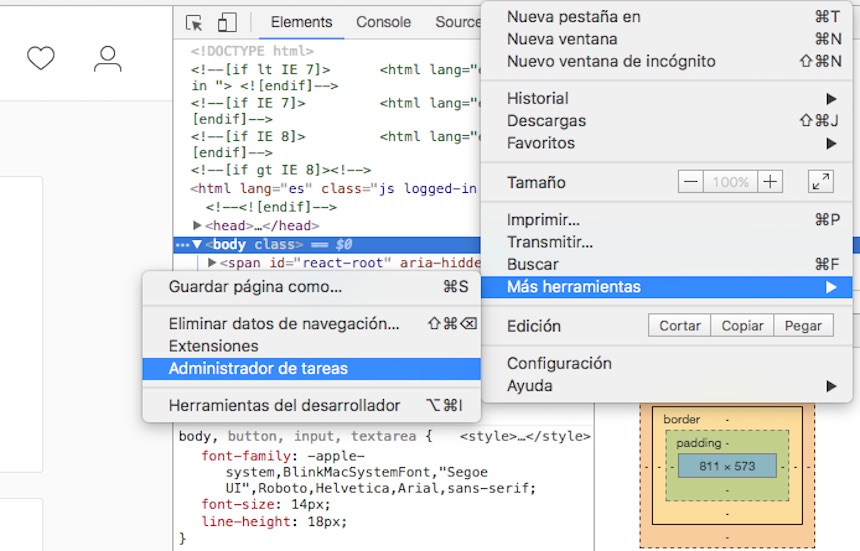Screen dimensions: 860x551
Task: Click the Pegar button
Action: [803, 326]
